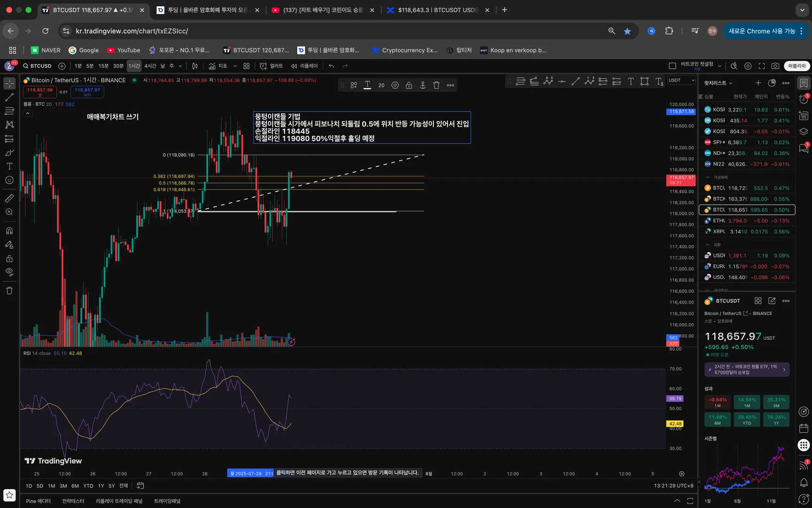Viewport: 812px width, 508px height.
Task: Enter fullscreen chart mode
Action: 762,66
